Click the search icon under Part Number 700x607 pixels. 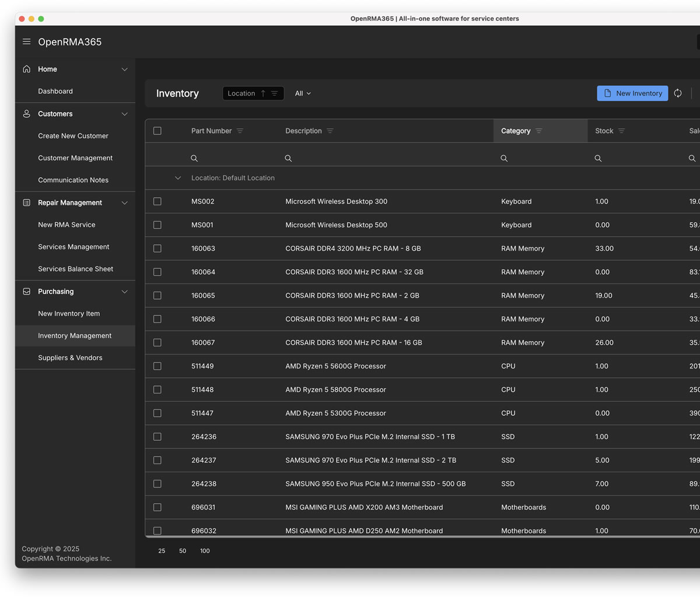click(194, 158)
